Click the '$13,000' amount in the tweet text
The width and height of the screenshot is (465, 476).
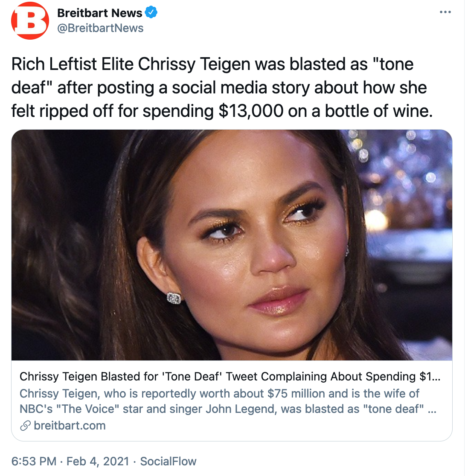(x=250, y=110)
